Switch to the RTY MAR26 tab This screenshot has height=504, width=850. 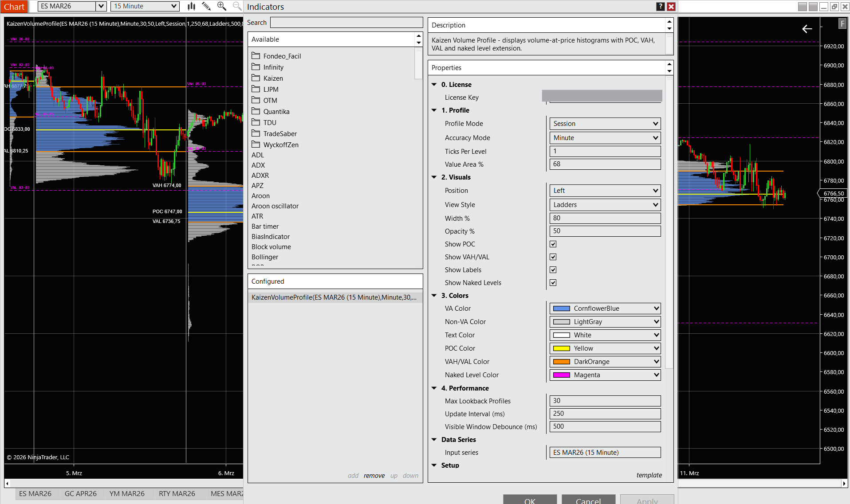point(177,493)
